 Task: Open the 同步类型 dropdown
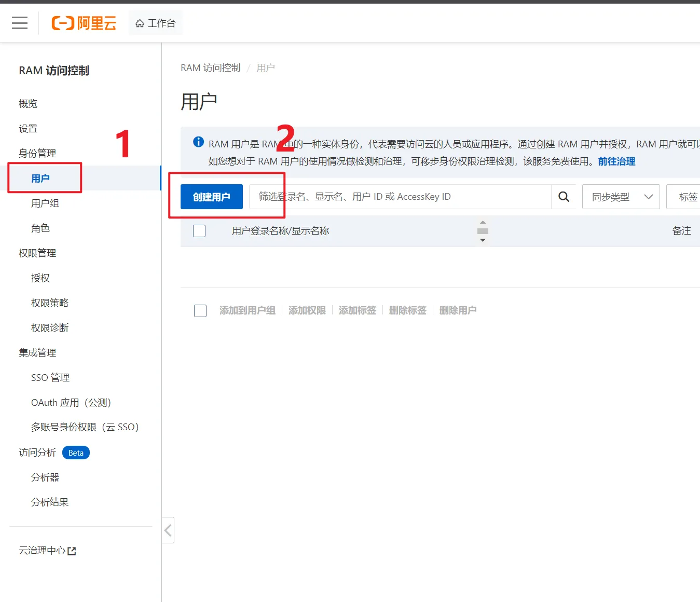click(621, 197)
